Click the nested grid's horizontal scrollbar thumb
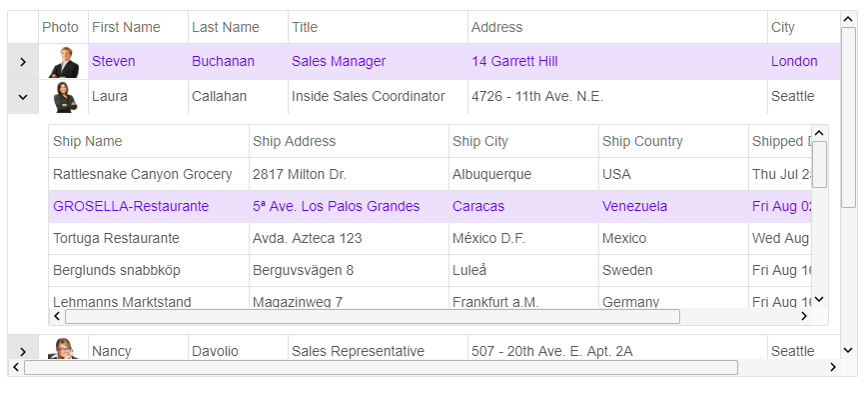Viewport: 868px width, 396px height. coord(373,317)
